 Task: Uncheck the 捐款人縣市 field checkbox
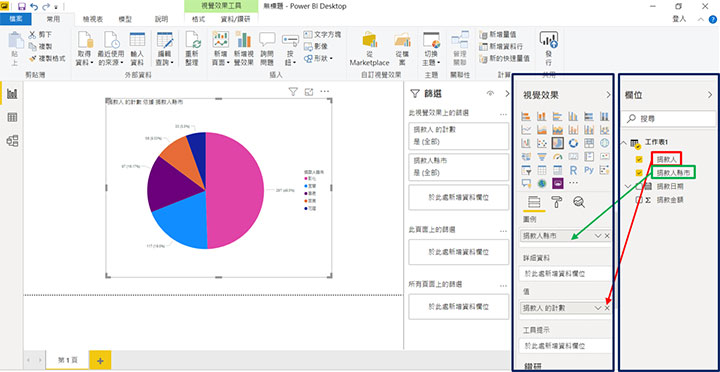pos(639,173)
